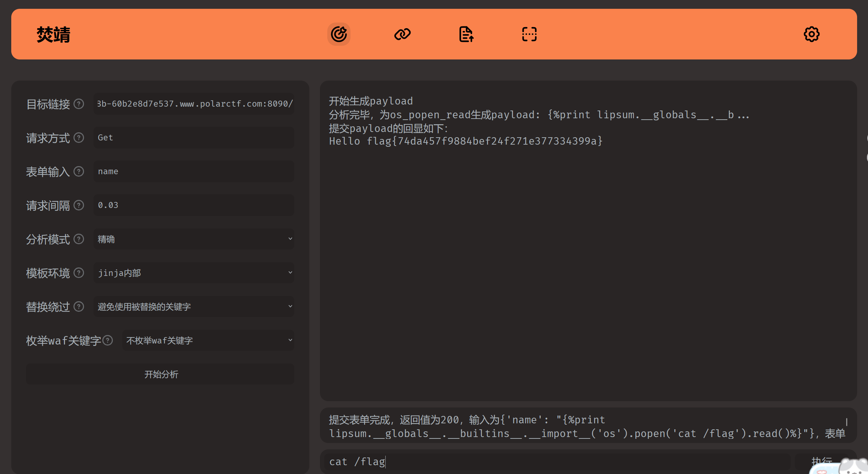The width and height of the screenshot is (868, 474).
Task: Click the document upload icon in header
Action: pyautogui.click(x=466, y=34)
